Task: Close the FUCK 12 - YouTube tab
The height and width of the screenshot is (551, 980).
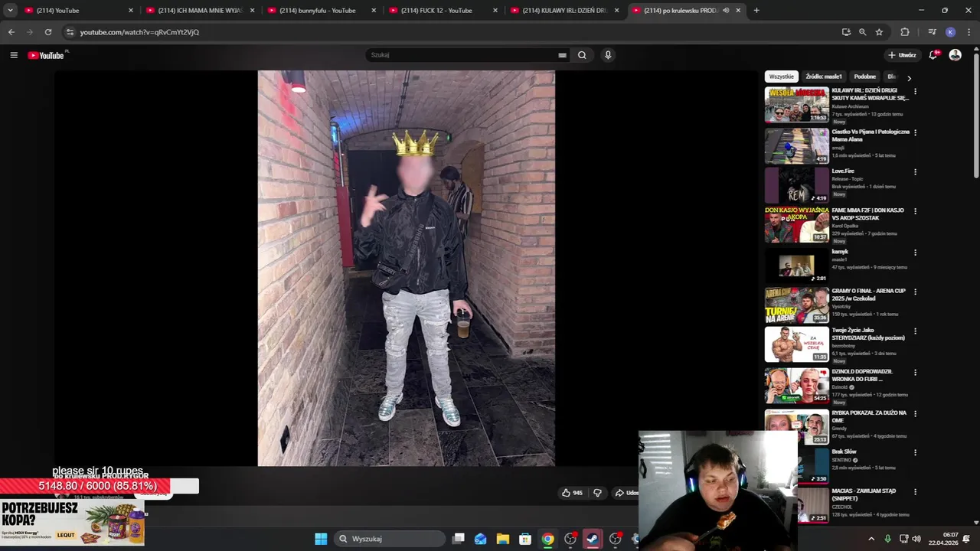Action: click(495, 11)
